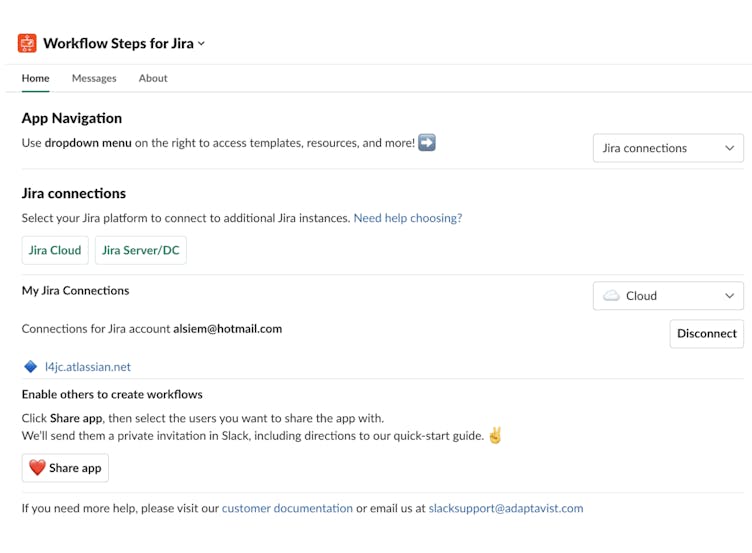Switch to the Messages tab
The width and height of the screenshot is (752, 553).
[94, 78]
